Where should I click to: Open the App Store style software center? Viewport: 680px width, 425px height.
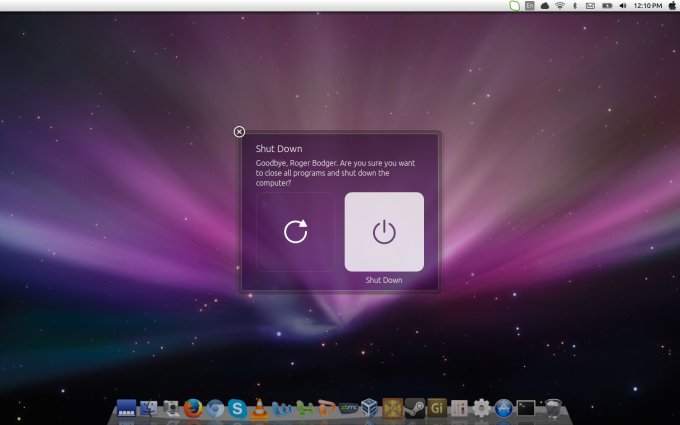click(503, 408)
